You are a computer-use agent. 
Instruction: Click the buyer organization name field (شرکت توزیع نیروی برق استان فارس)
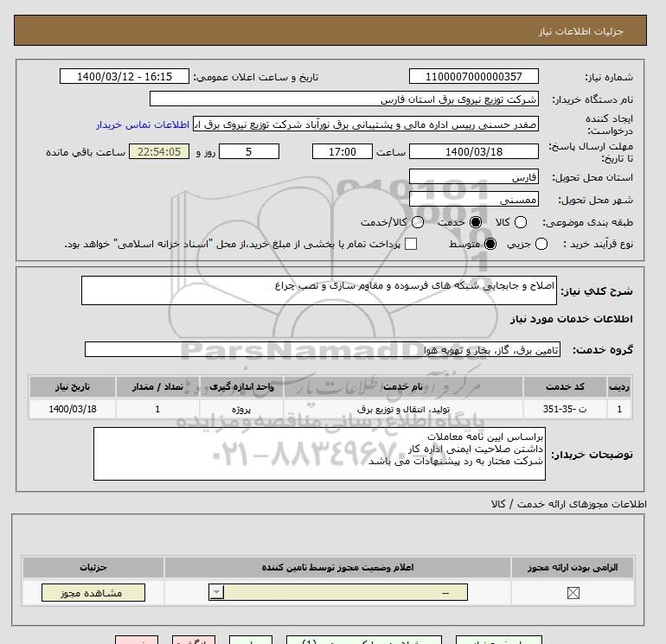coord(344,99)
